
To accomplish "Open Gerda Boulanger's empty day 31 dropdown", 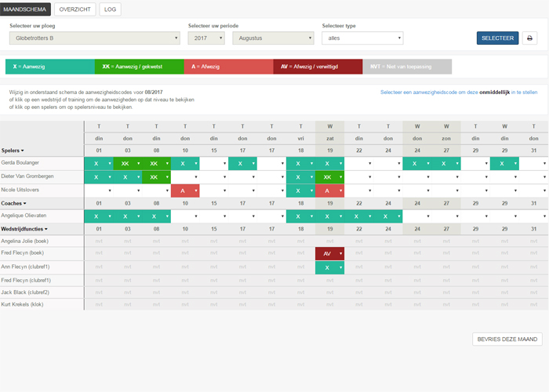I will [533, 163].
